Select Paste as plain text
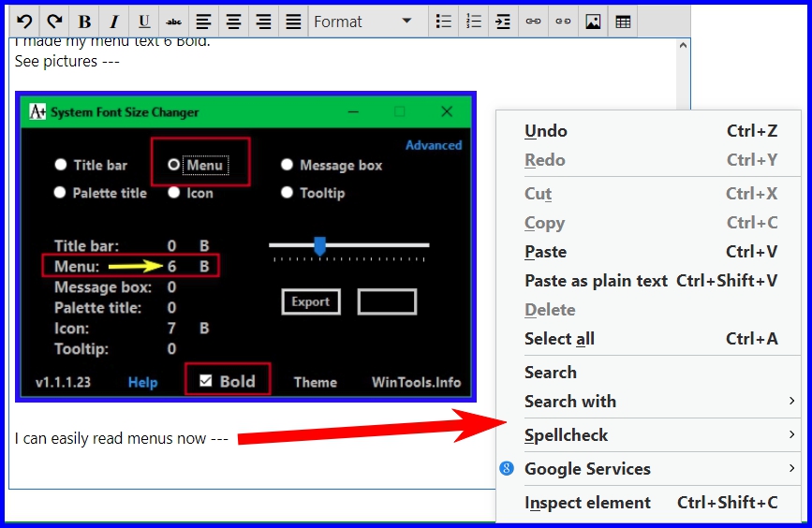The image size is (812, 528). point(648,281)
